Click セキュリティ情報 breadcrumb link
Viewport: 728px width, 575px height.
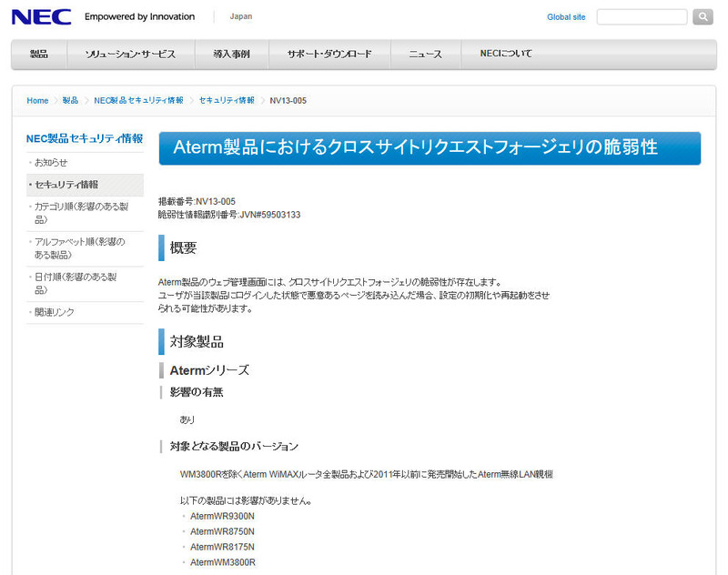coord(227,101)
